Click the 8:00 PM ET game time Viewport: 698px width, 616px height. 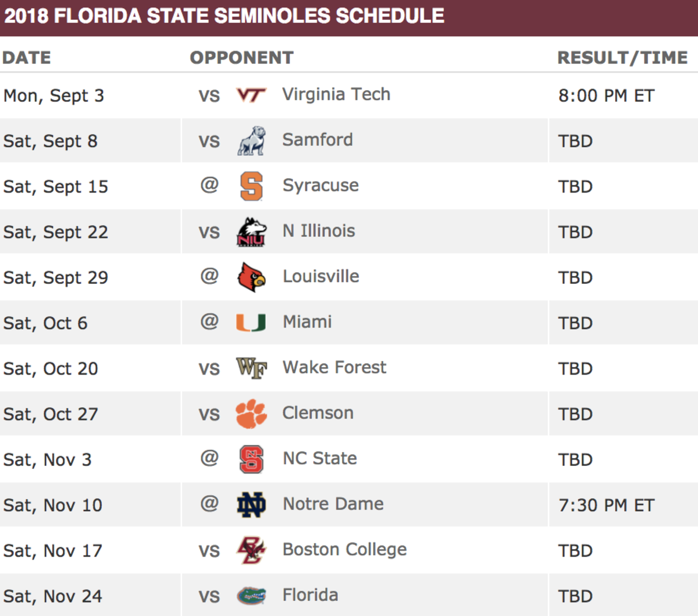click(607, 95)
